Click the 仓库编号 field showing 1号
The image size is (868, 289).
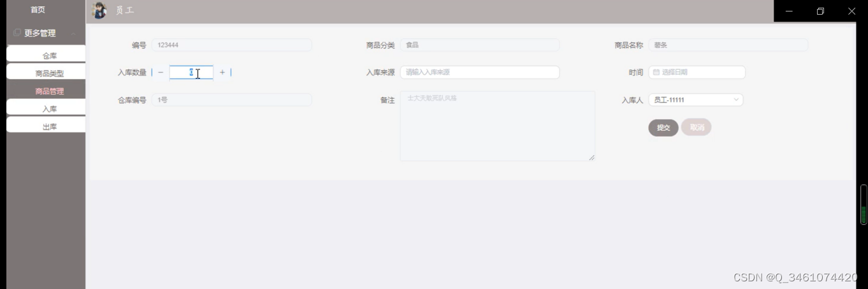click(x=232, y=100)
